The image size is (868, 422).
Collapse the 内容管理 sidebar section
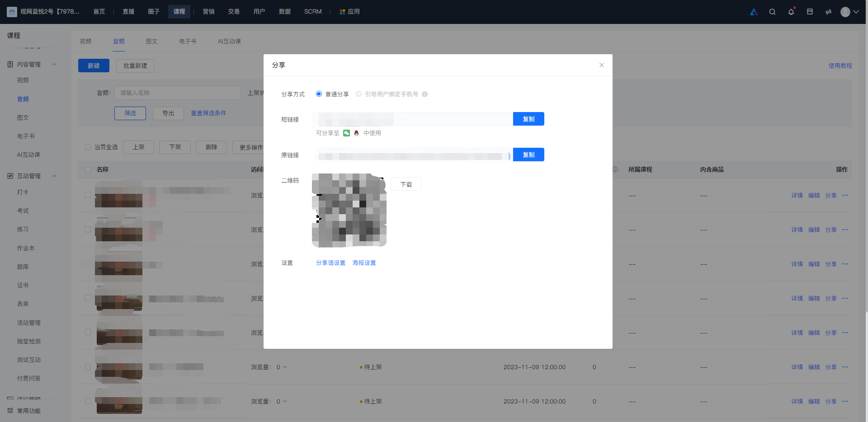click(54, 65)
